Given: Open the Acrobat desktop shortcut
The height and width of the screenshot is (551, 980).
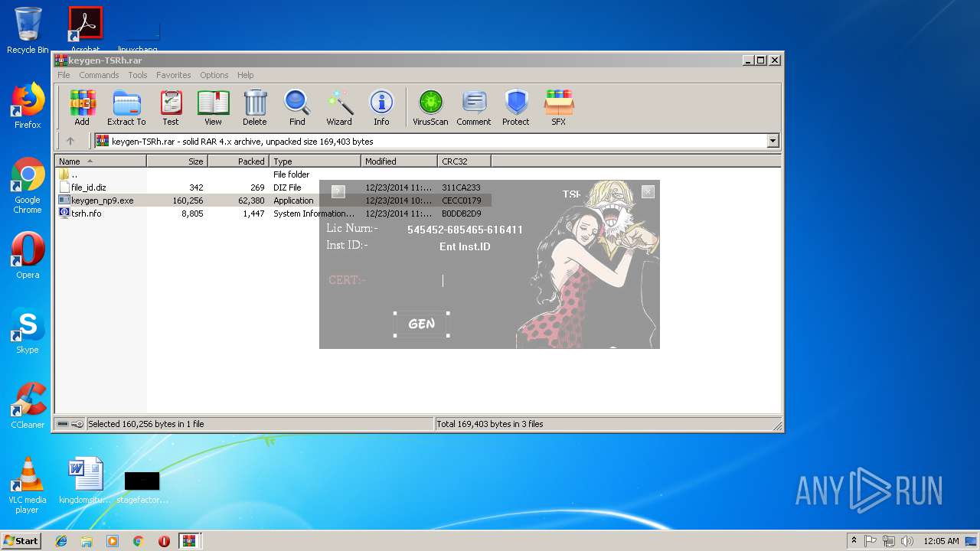Looking at the screenshot, I should coord(85,29).
